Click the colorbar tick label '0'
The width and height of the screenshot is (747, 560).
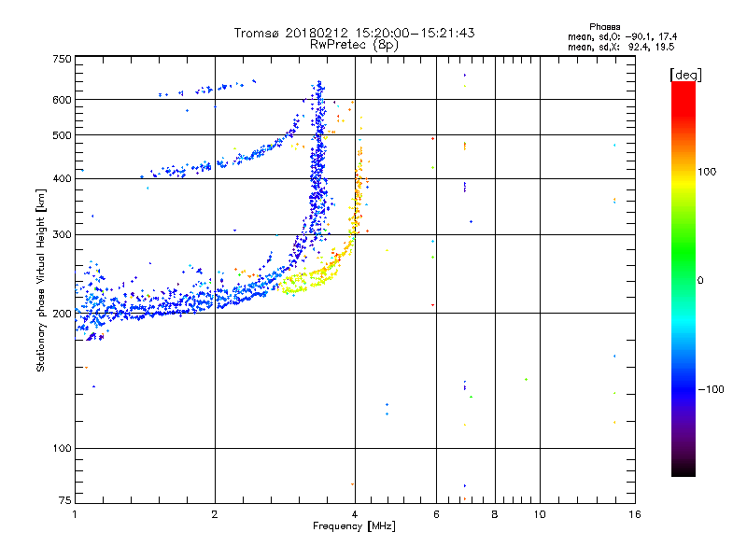700,281
